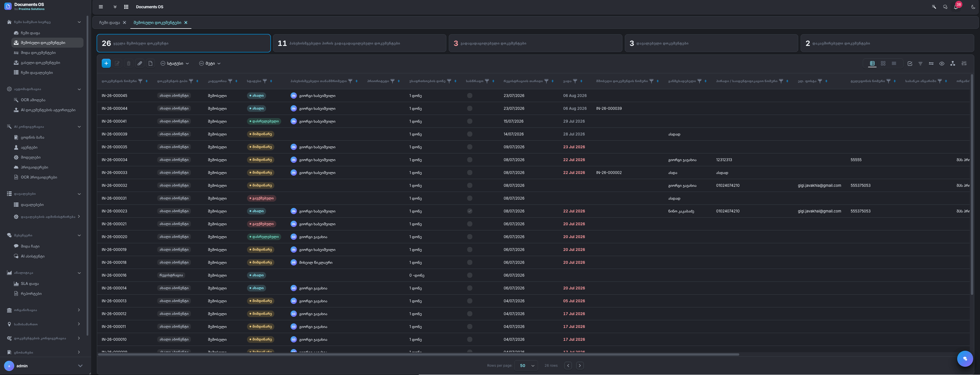
Task: Open SLA დაფა in the sidebar
Action: [30, 284]
